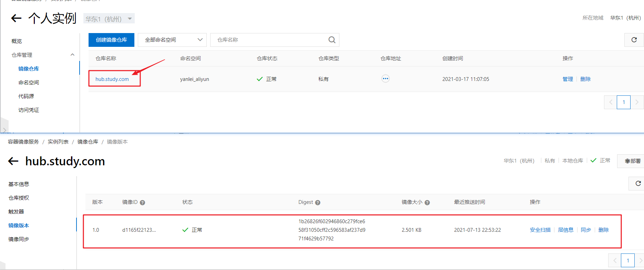Image resolution: width=644 pixels, height=270 pixels.
Task: Click 删除 for version 1.0
Action: [604, 230]
